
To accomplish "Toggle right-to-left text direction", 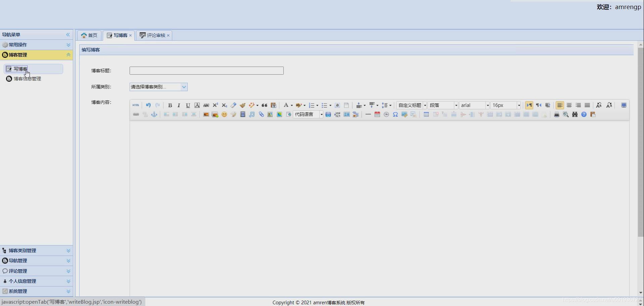I will click(x=539, y=105).
